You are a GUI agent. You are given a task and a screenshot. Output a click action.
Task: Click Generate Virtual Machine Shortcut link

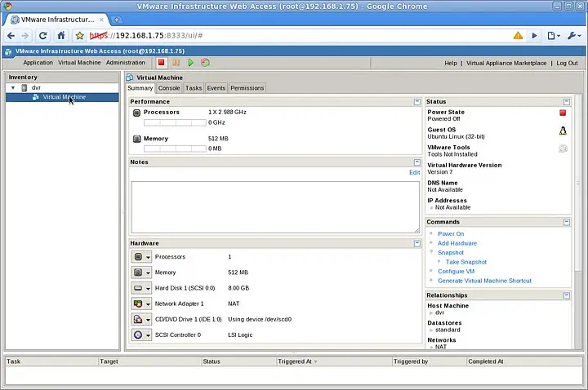pyautogui.click(x=484, y=281)
